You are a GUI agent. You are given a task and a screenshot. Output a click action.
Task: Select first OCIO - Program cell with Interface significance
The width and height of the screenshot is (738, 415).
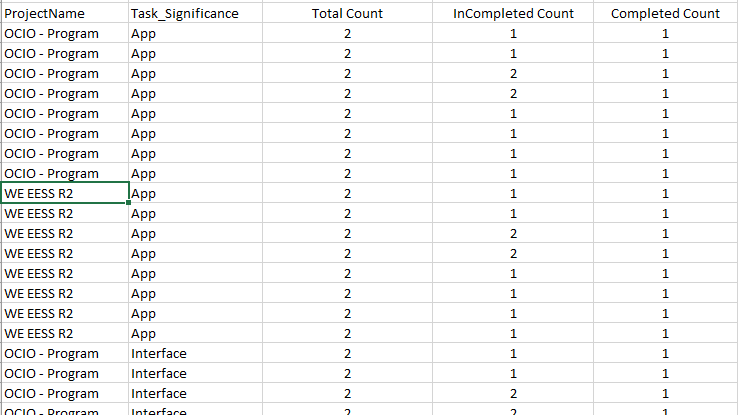click(x=65, y=353)
